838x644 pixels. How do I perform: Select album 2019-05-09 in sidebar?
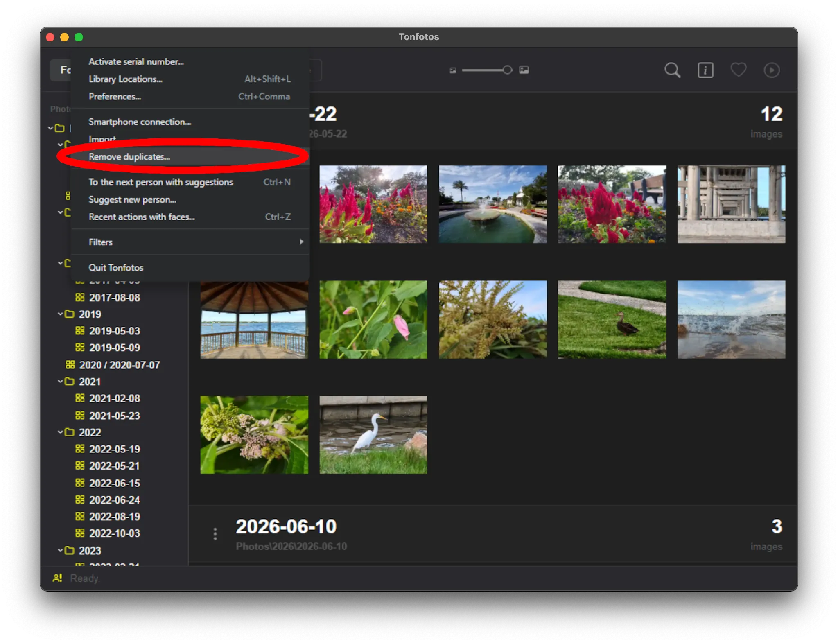coord(115,348)
